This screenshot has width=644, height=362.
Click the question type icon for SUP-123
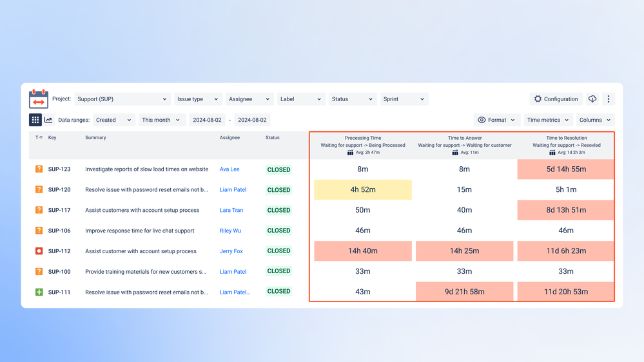(39, 169)
